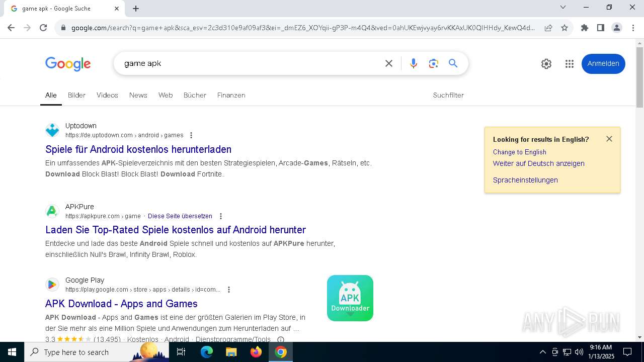
Task: Open Suchfilter options
Action: [x=448, y=95]
